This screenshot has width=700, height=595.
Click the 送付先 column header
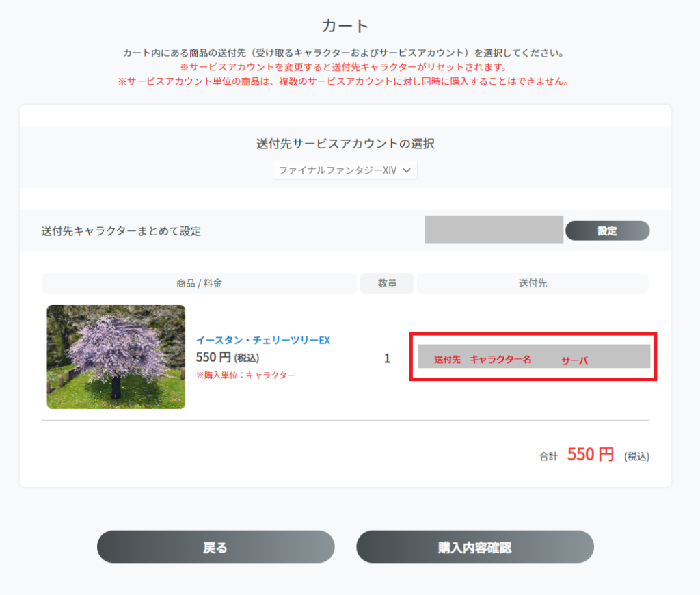[533, 283]
